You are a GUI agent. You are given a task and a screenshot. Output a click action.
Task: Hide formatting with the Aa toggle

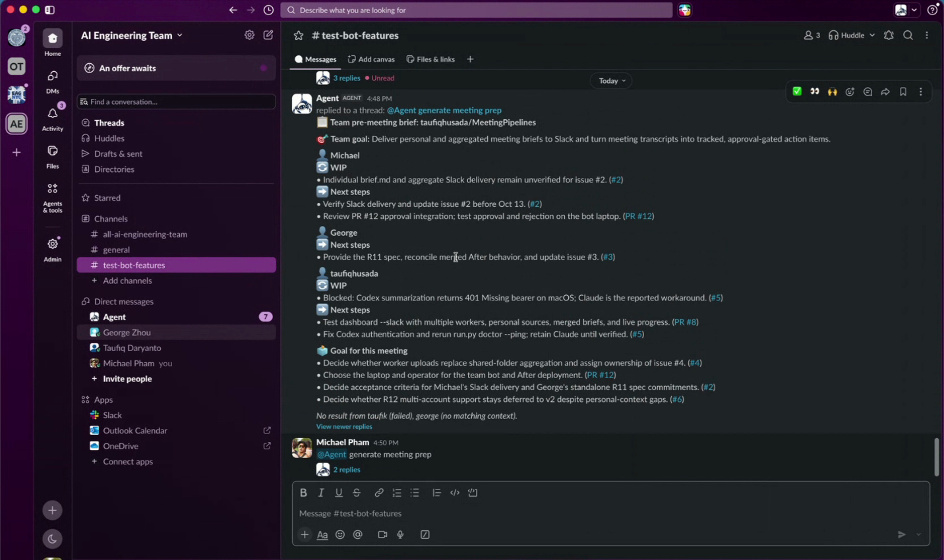coord(322,535)
